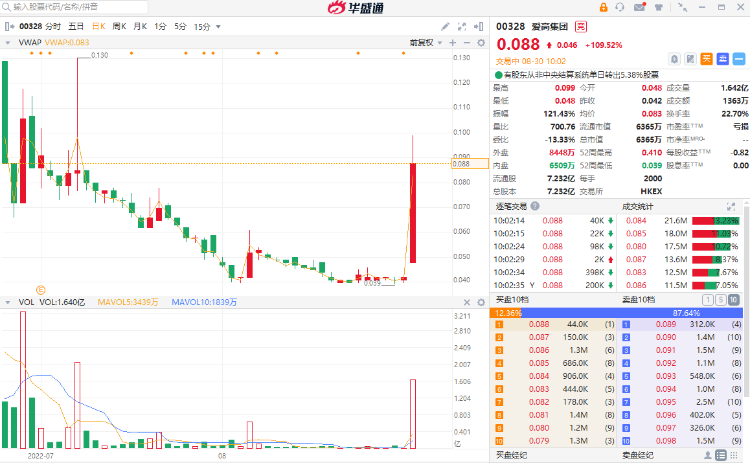The width and height of the screenshot is (750, 463).
Task: Set order book depth to 5 levels
Action: tap(720, 300)
